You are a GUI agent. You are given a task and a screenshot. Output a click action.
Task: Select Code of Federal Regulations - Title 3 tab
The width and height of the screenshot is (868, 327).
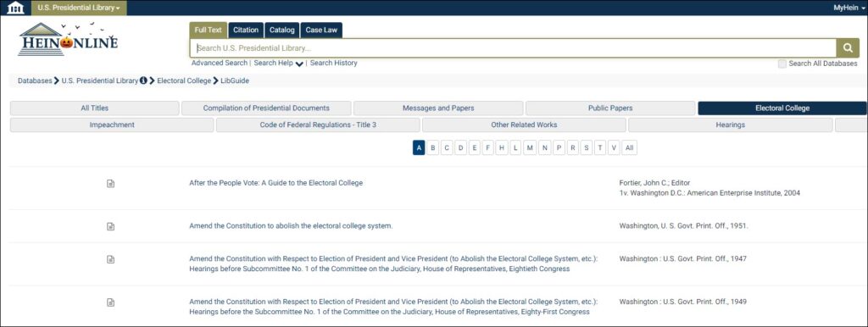coord(318,125)
